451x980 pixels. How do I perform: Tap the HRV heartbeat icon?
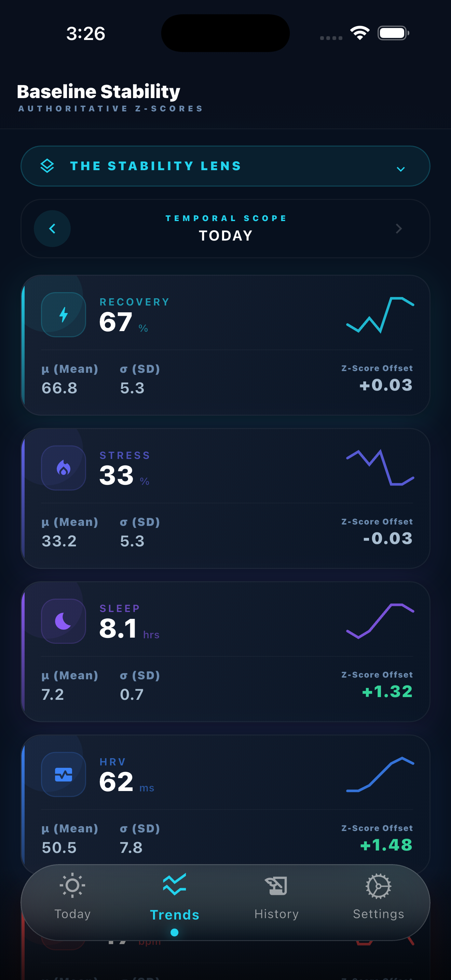tap(64, 774)
